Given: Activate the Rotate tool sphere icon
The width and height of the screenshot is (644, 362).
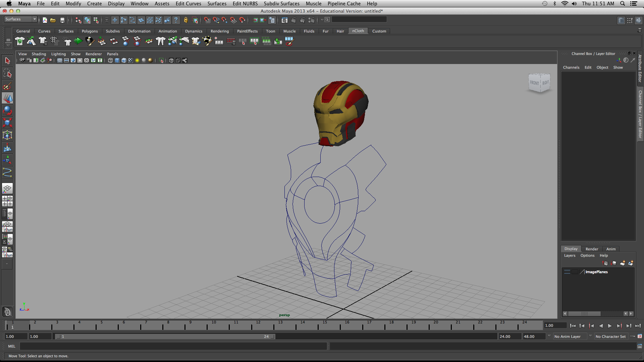Looking at the screenshot, I should pyautogui.click(x=7, y=110).
